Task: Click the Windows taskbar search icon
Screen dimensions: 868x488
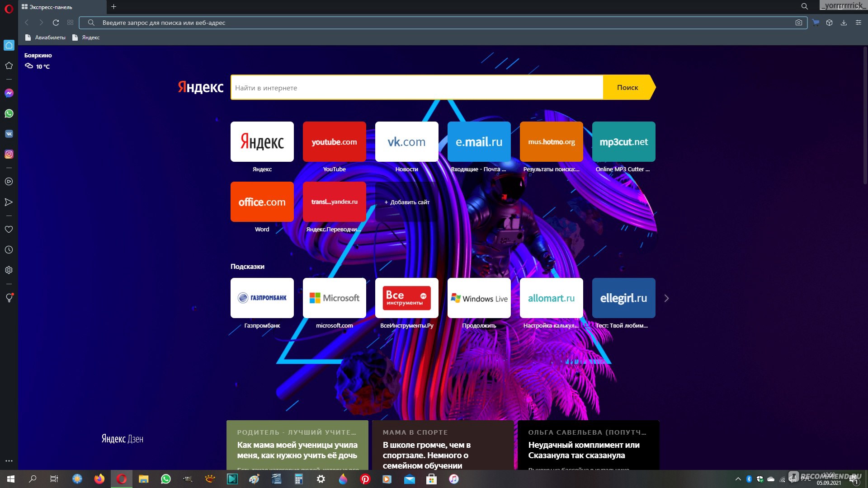Action: click(x=32, y=479)
